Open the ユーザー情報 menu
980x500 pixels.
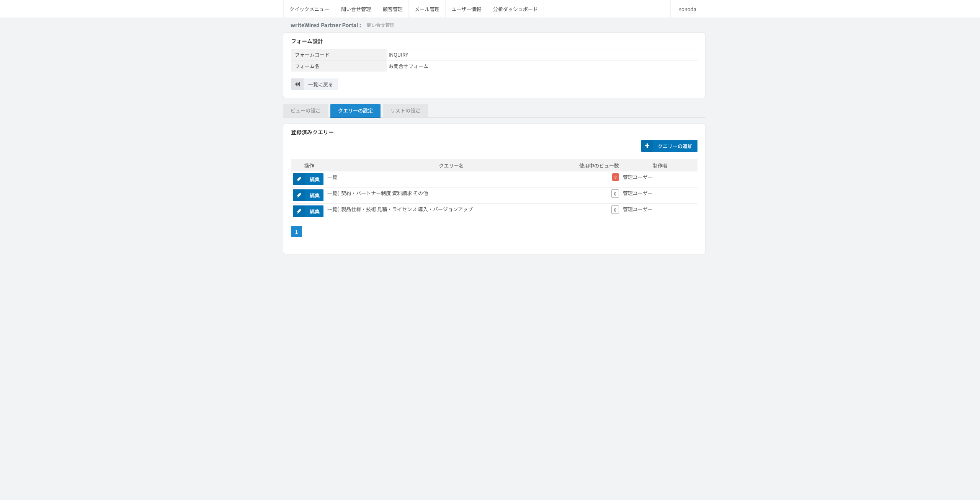point(466,9)
